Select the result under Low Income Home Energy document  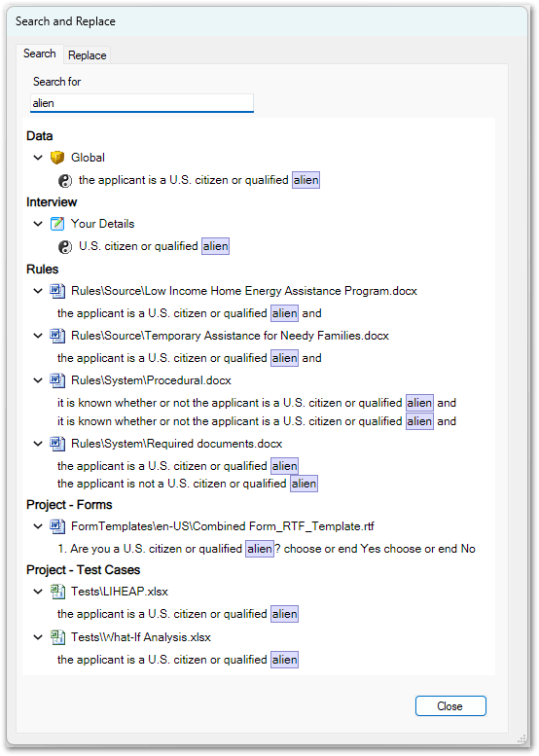pyautogui.click(x=190, y=313)
